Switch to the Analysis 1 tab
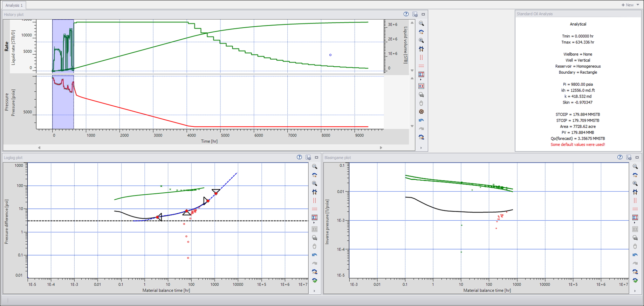This screenshot has width=644, height=306. point(14,5)
